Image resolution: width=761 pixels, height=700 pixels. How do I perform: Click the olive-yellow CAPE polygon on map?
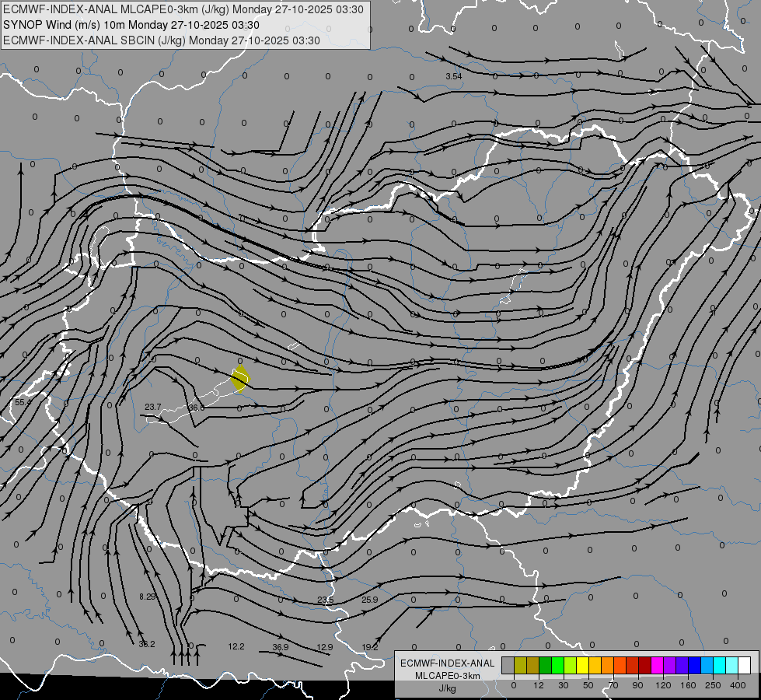pos(240,379)
